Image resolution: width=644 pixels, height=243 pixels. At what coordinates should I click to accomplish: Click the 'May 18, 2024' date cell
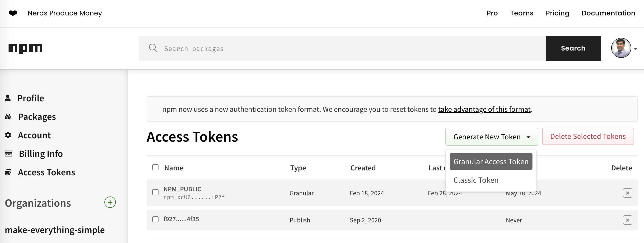523,193
